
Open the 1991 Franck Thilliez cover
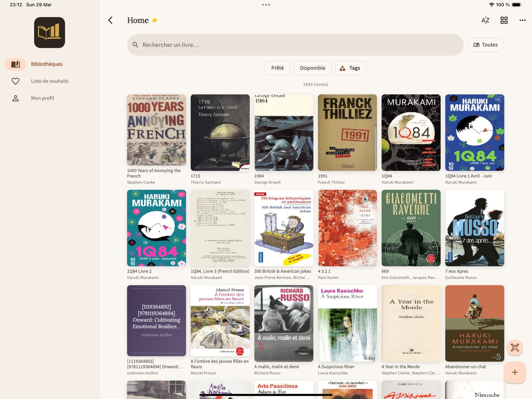[x=347, y=133]
